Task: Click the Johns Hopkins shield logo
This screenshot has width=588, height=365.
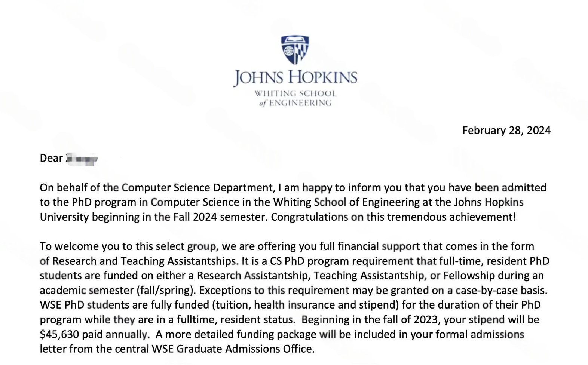Action: click(295, 49)
